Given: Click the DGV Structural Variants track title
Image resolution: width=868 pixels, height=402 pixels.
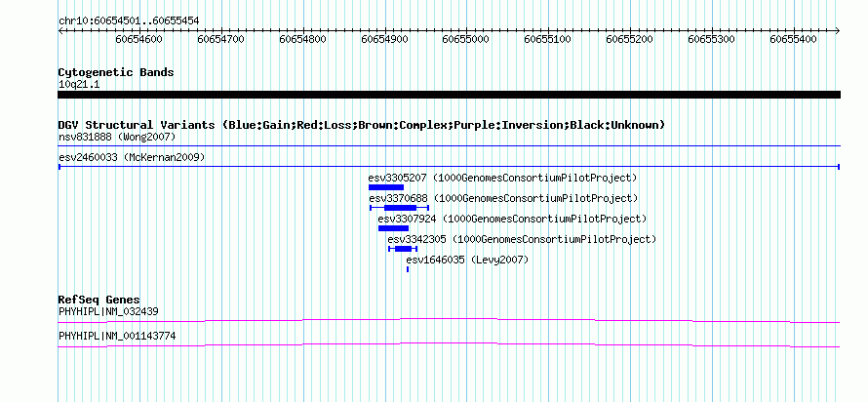Looking at the screenshot, I should pos(362,125).
